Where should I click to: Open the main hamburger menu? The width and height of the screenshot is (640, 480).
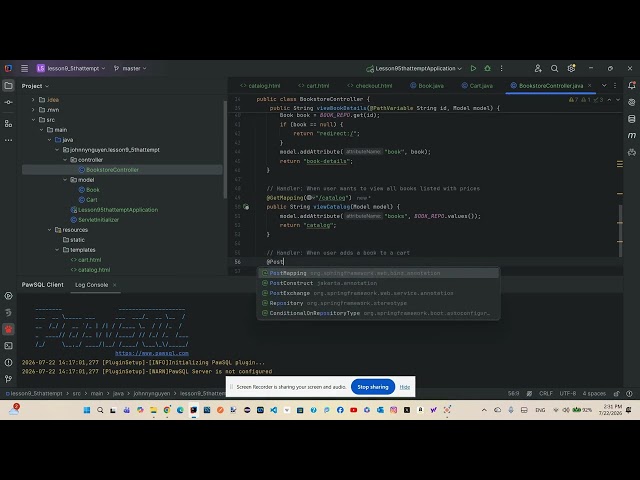[x=24, y=69]
